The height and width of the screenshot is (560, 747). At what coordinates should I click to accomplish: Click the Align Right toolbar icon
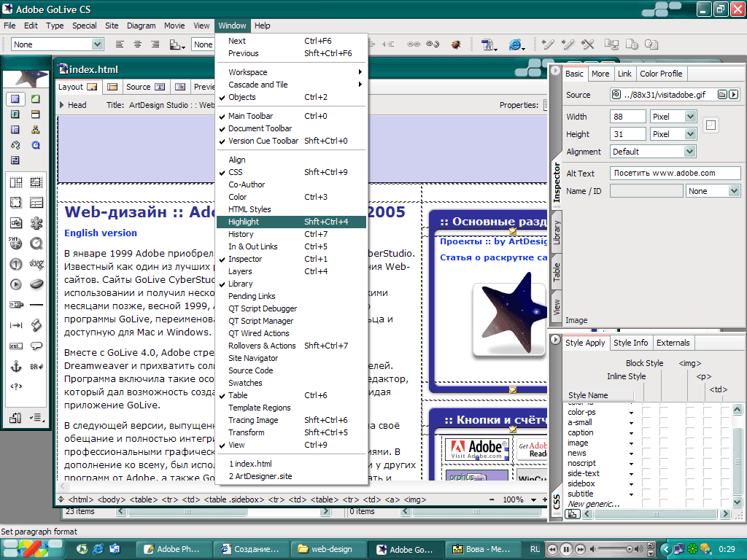point(155,44)
